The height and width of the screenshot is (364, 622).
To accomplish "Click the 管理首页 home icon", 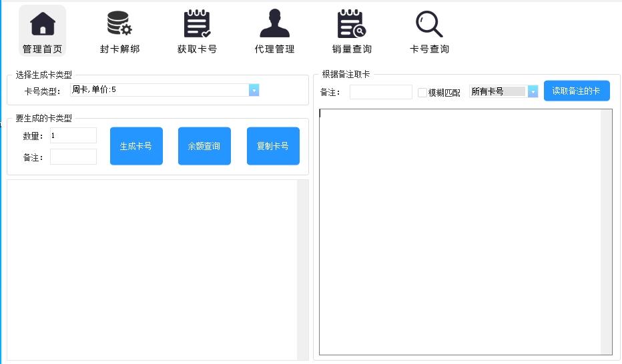I will pos(43,24).
